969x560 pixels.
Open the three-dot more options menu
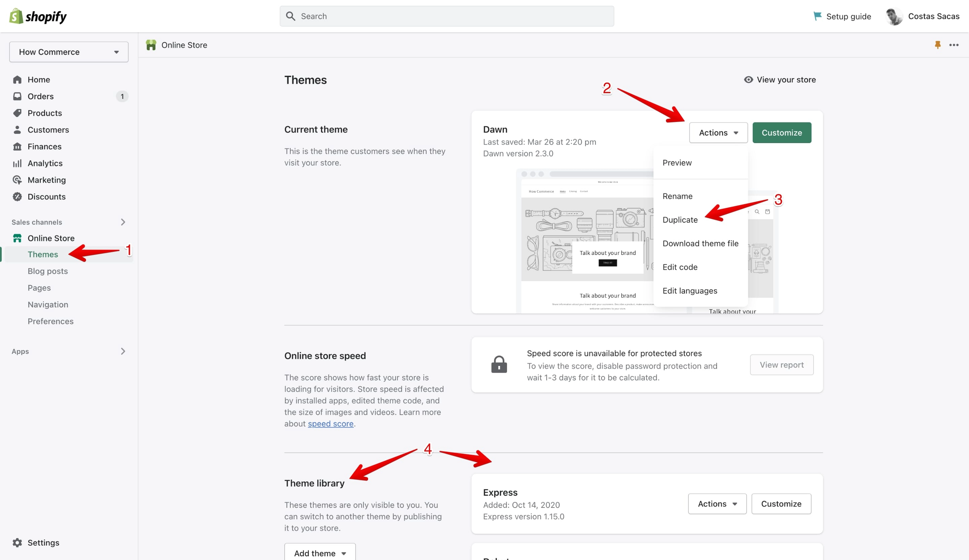954,45
